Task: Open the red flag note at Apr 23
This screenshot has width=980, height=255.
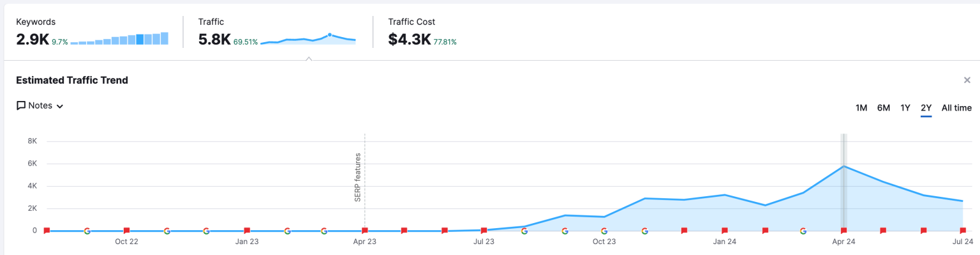Action: (x=364, y=230)
